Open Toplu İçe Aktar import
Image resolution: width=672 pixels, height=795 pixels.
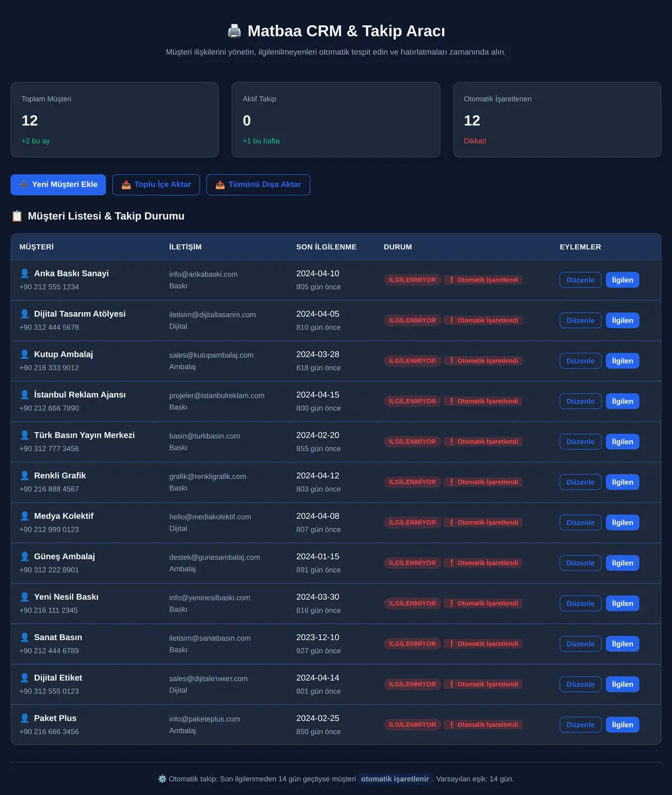[x=156, y=185]
